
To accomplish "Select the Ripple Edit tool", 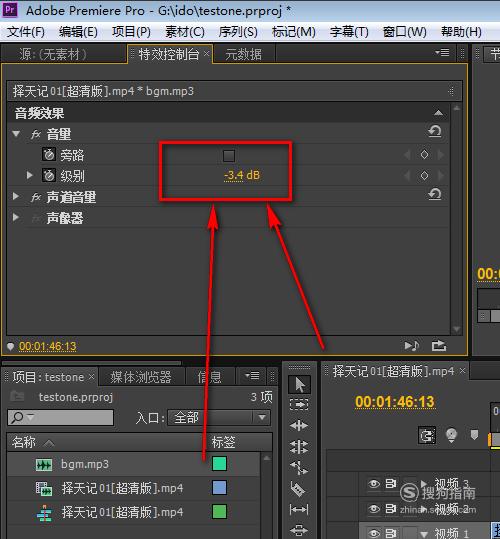I will pyautogui.click(x=299, y=426).
